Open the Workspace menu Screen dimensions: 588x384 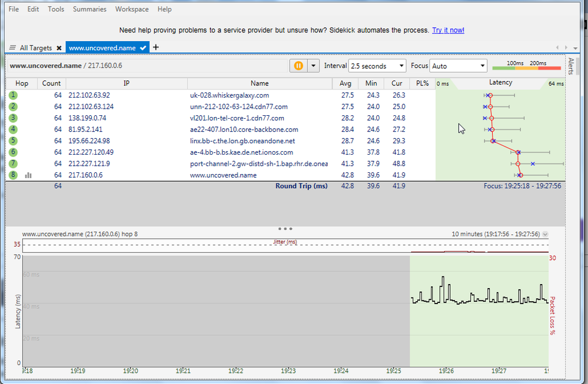click(132, 9)
